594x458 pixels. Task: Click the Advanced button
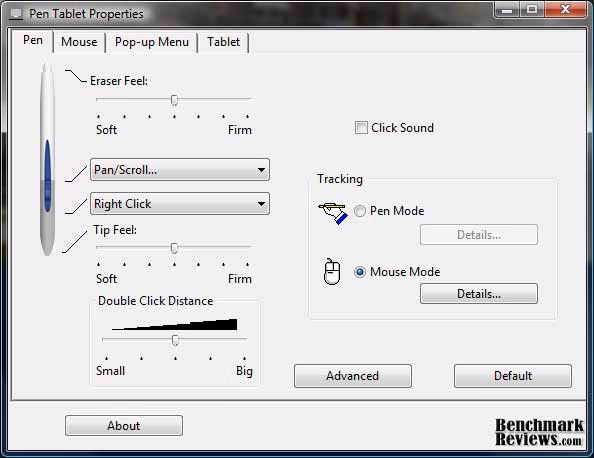click(353, 376)
